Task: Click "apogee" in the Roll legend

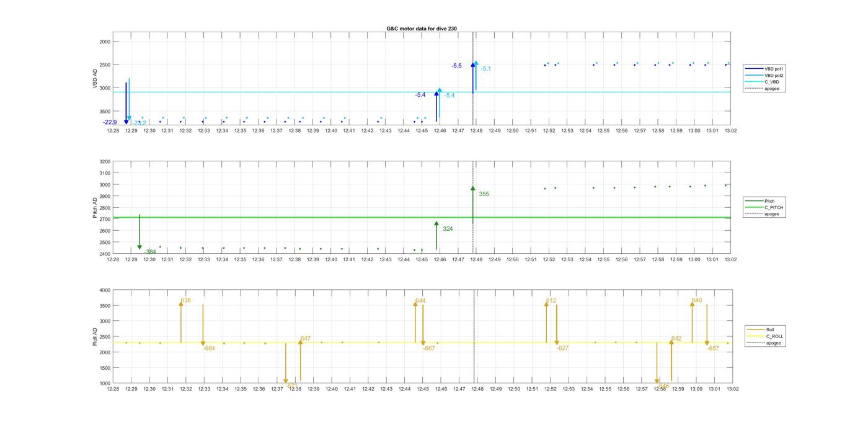Action: [x=774, y=343]
